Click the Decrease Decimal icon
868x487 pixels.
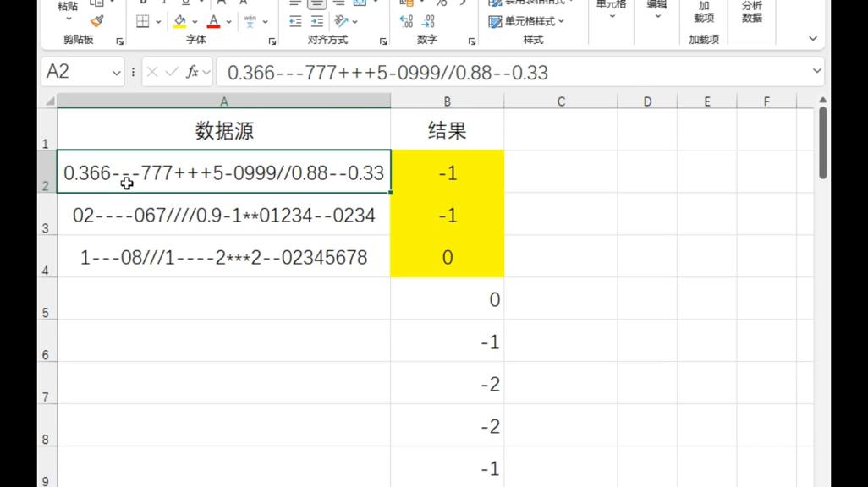coord(429,21)
